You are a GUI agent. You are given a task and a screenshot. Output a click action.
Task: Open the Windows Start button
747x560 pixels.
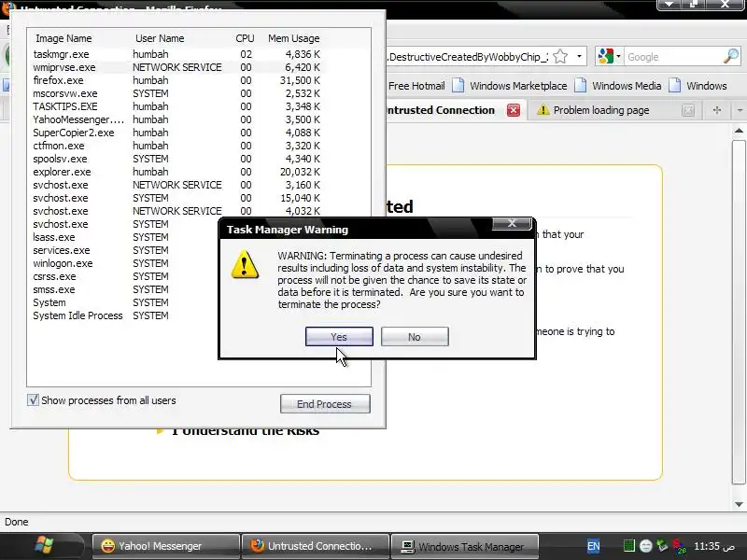click(x=44, y=546)
